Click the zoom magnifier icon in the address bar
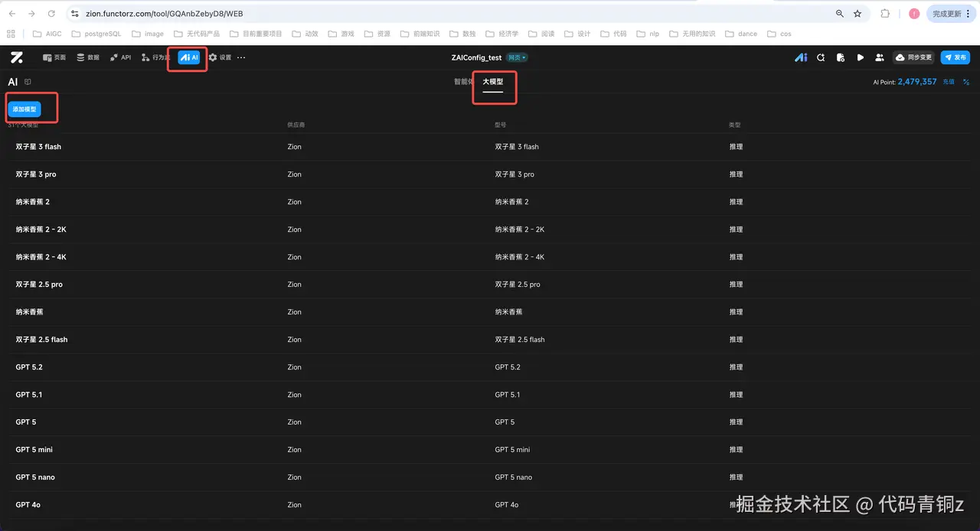 840,14
